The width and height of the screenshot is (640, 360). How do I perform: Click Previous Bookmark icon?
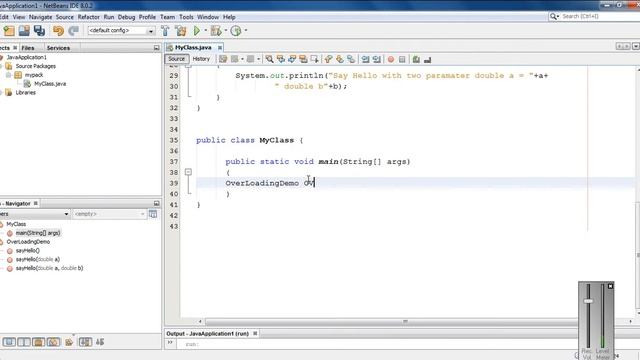pos(329,60)
